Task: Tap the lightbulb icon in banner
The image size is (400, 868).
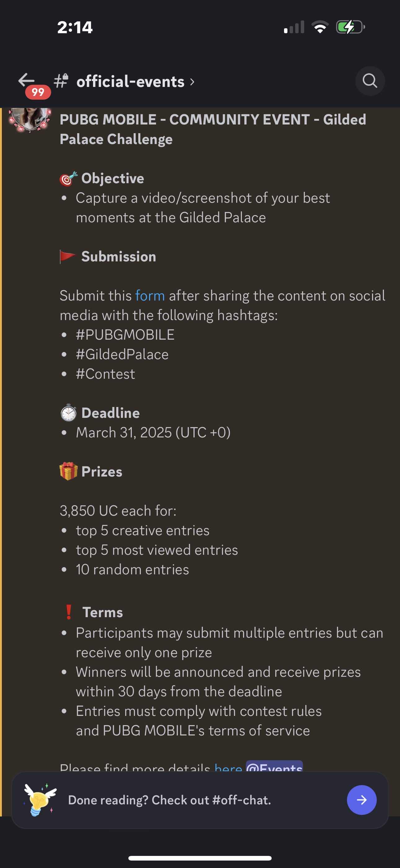Action: click(40, 799)
